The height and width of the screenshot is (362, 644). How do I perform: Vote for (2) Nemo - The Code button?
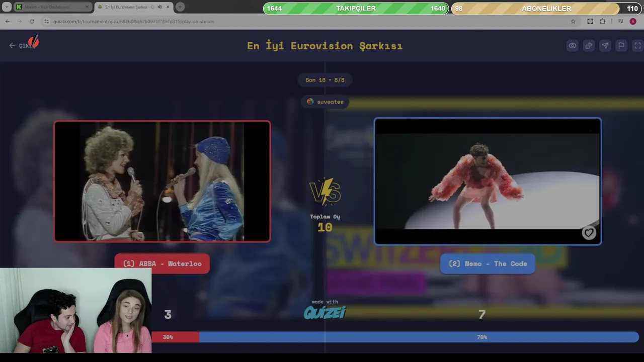pos(488,263)
